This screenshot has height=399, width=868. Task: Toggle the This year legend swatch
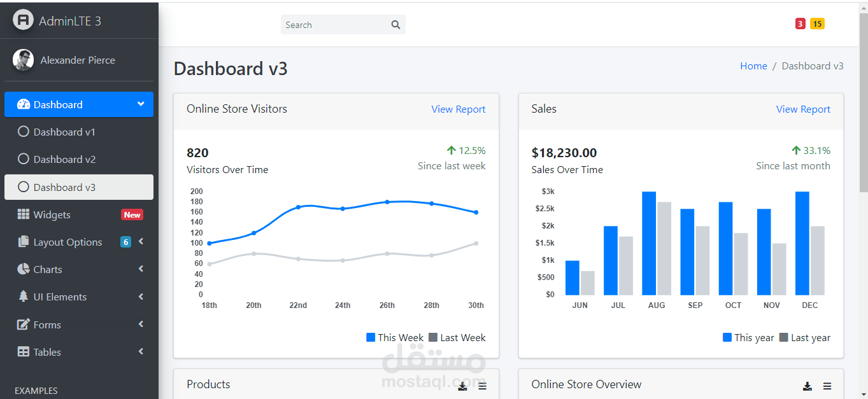(x=727, y=337)
